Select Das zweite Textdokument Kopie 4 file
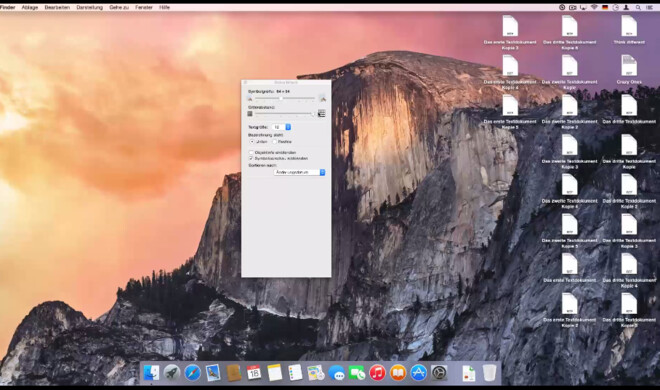The image size is (660, 390). click(x=570, y=191)
